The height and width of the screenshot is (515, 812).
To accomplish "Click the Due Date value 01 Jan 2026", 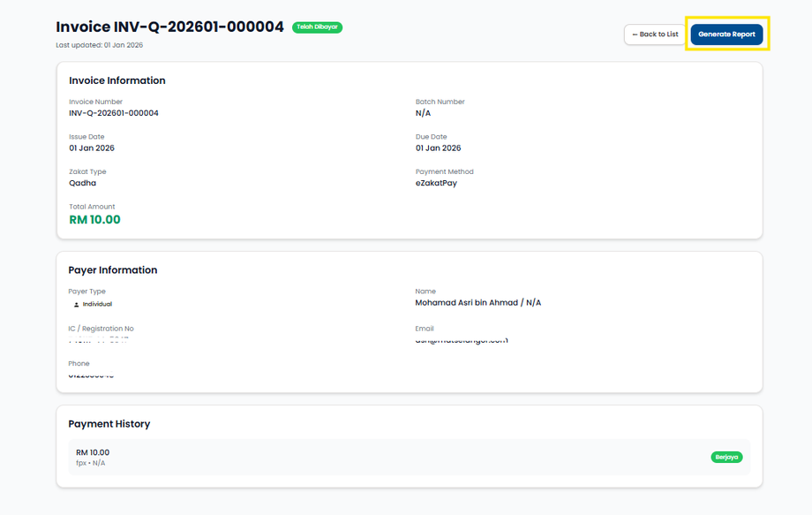I will point(438,148).
